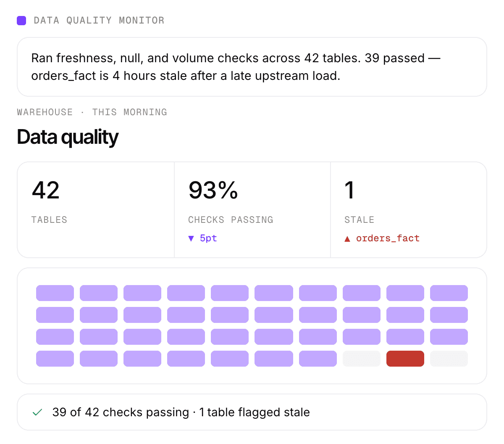Click the gray cell left of red cell
Image resolution: width=504 pixels, height=444 pixels.
(x=362, y=359)
